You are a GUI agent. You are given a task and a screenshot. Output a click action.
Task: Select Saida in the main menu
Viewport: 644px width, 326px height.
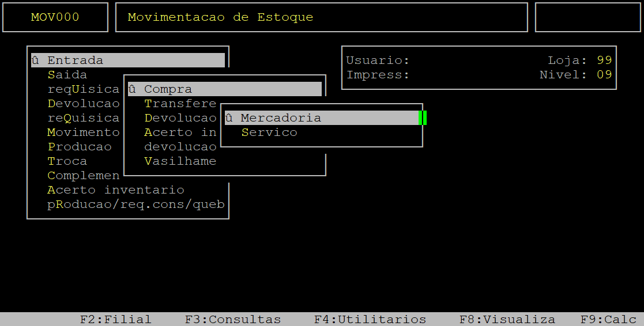(x=67, y=75)
